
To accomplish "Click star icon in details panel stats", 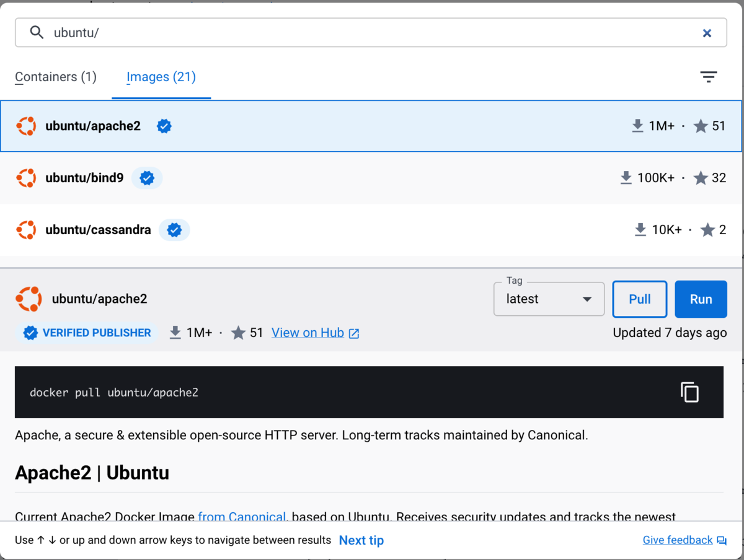I will point(238,333).
